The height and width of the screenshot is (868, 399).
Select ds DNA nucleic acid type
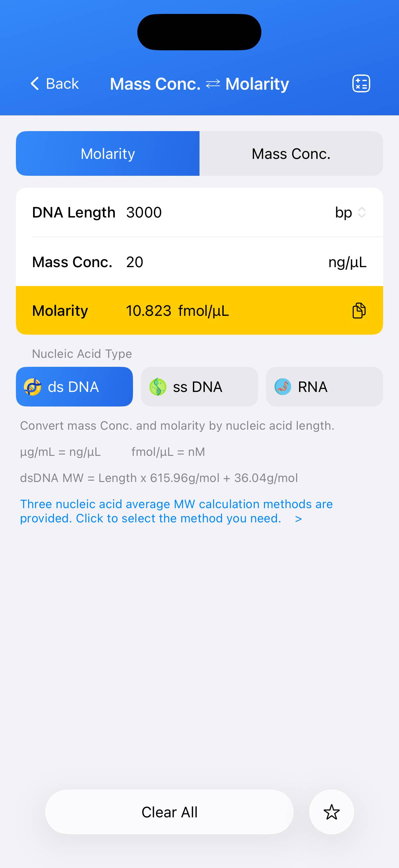74,387
